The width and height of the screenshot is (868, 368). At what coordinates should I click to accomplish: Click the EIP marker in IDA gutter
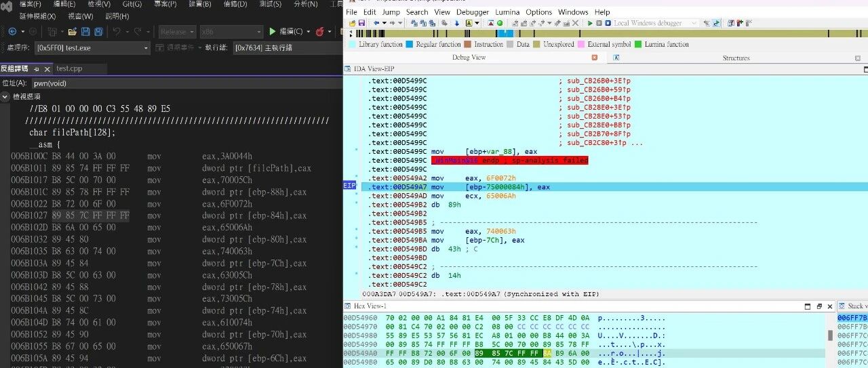point(350,186)
